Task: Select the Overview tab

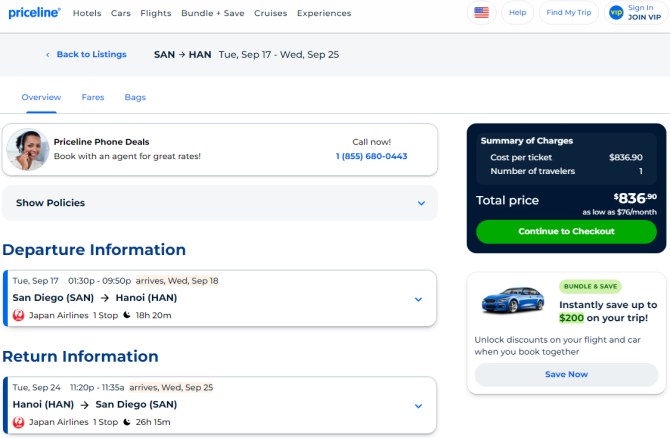Action: (x=41, y=97)
